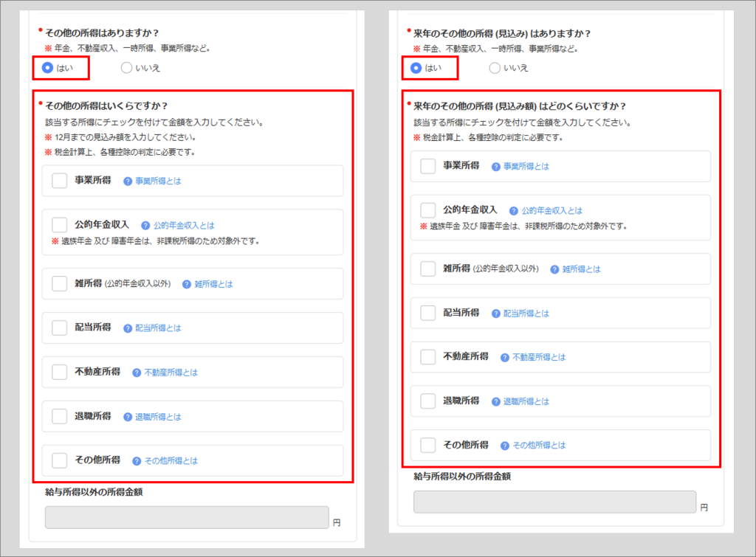
Task: Open その他所得とは link in right form
Action: (539, 446)
